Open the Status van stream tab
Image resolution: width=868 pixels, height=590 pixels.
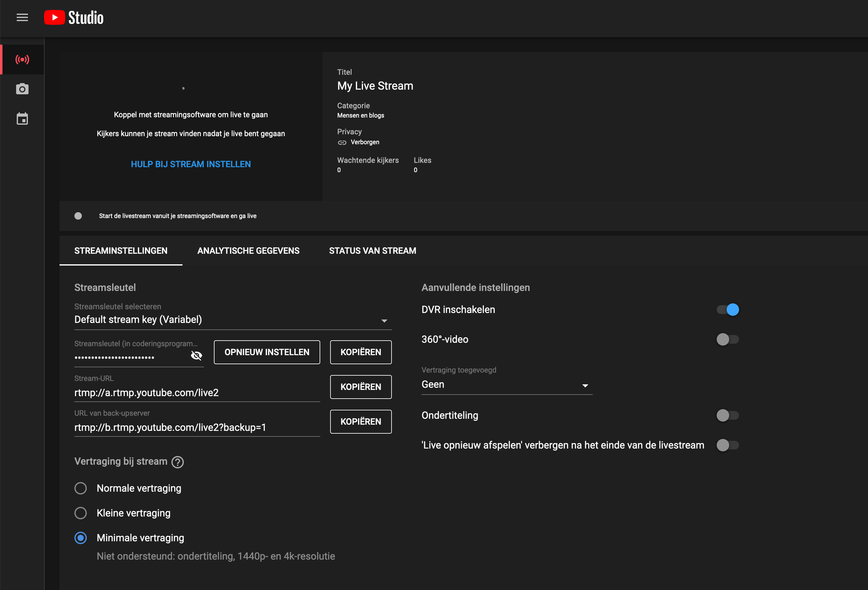pos(372,251)
